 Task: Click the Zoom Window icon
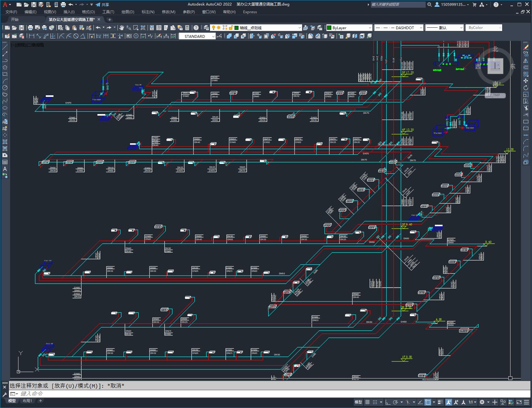pos(136,28)
